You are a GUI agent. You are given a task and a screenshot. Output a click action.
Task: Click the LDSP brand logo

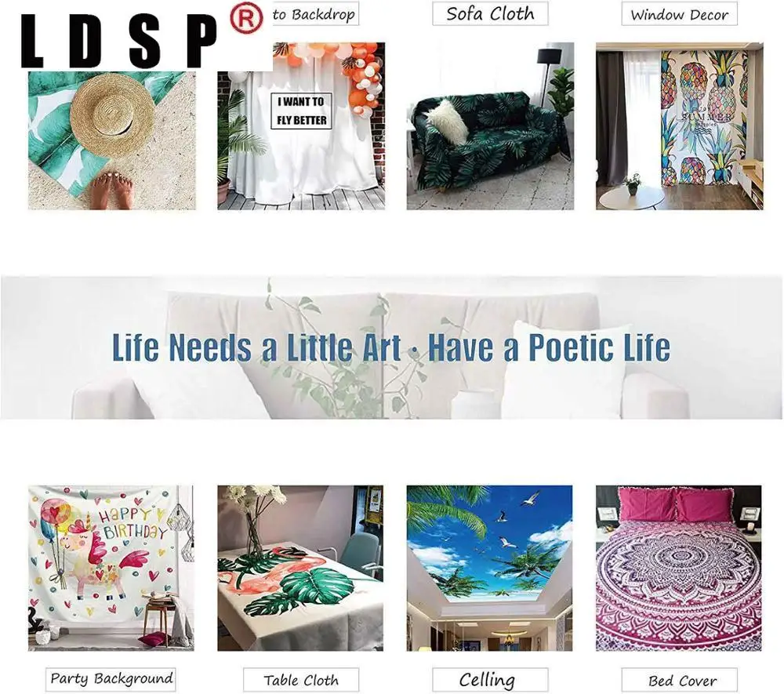point(119,41)
